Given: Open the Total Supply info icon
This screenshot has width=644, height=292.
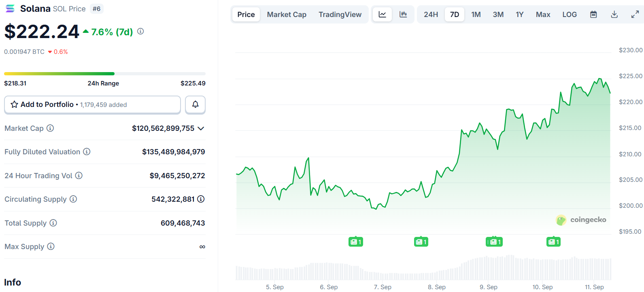Looking at the screenshot, I should [53, 223].
